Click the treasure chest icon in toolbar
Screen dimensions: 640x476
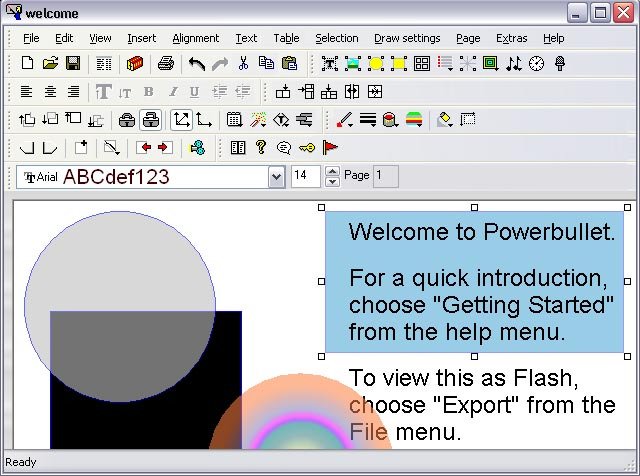pyautogui.click(x=135, y=64)
